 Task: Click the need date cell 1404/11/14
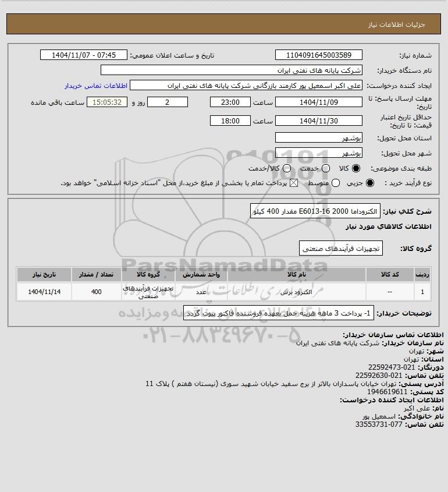point(44,292)
